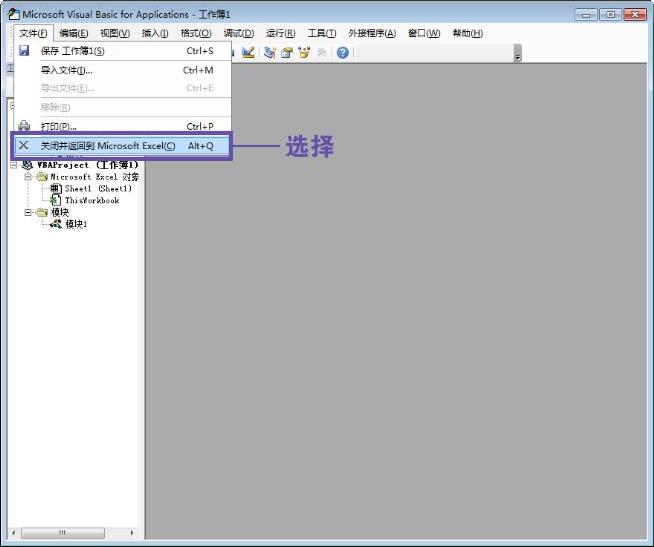Select Sheet1 (Sheet1) in project tree

[x=98, y=189]
